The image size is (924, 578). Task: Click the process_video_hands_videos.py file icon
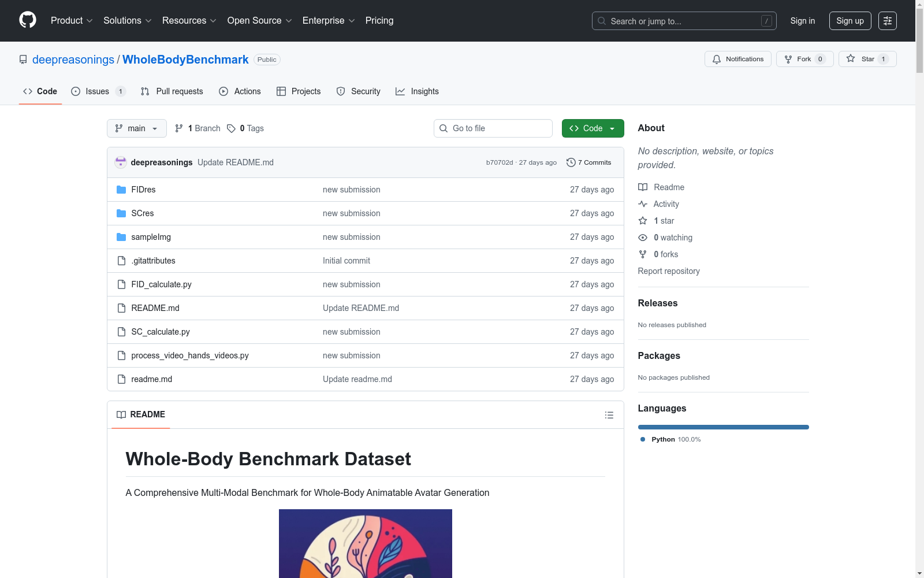coord(121,355)
